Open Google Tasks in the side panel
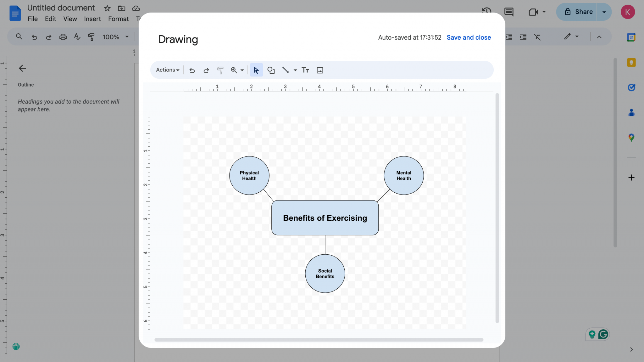Viewport: 644px width, 362px height. [x=631, y=88]
